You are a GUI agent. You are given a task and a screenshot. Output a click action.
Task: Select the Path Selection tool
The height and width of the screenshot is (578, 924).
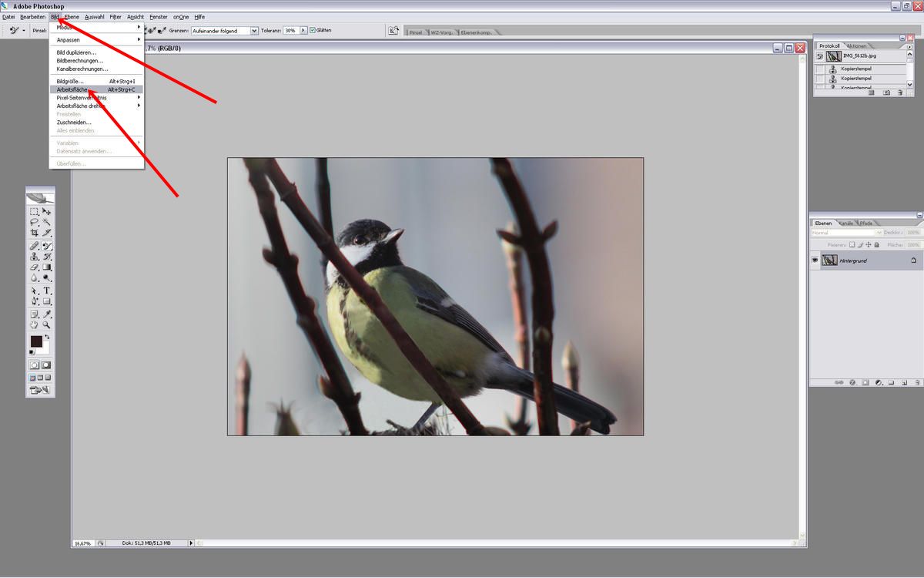(34, 291)
